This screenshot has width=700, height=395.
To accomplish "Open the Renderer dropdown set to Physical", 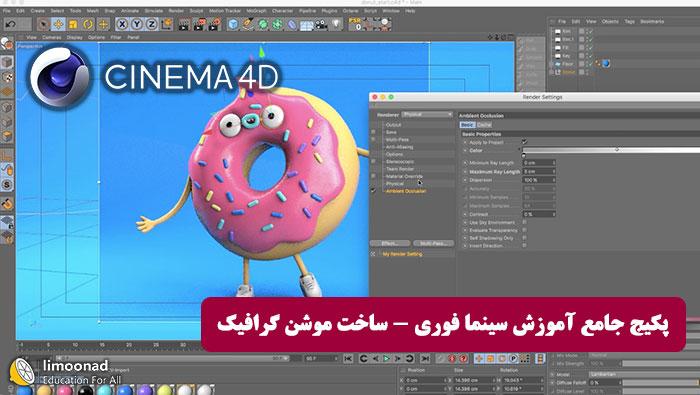I will [427, 115].
